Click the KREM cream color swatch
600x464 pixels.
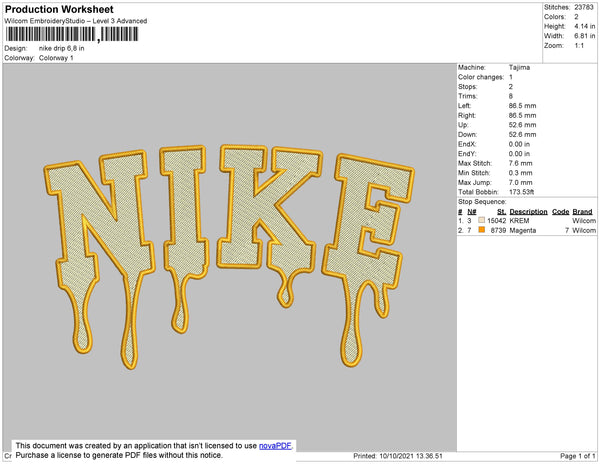coord(481,220)
